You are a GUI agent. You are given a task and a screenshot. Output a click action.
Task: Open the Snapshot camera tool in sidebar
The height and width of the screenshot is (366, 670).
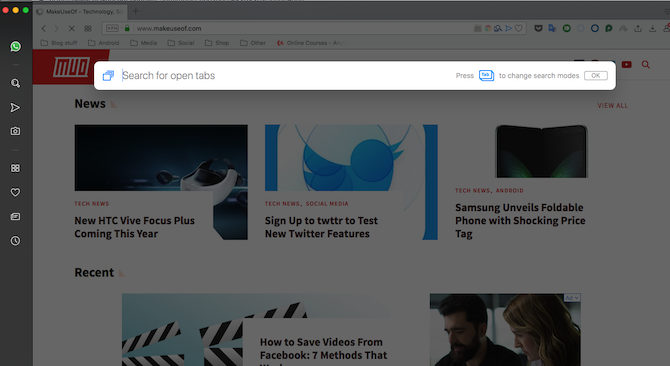15,131
